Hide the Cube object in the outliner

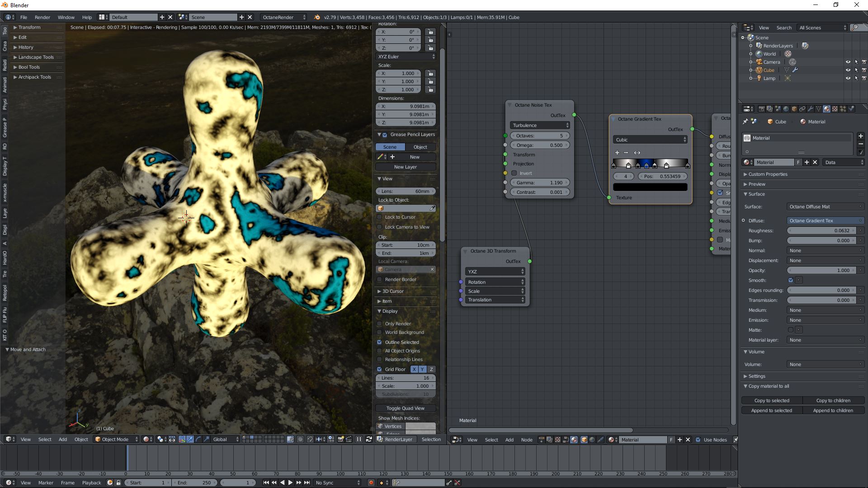tap(848, 70)
